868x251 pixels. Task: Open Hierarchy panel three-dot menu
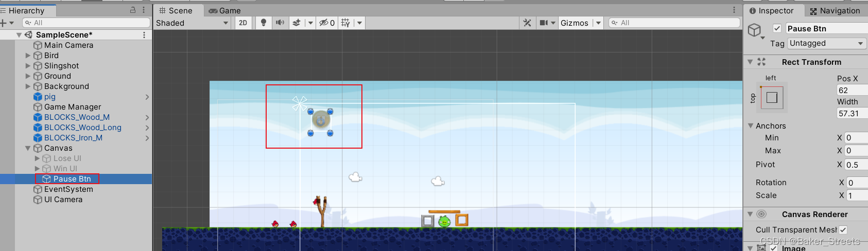click(144, 10)
